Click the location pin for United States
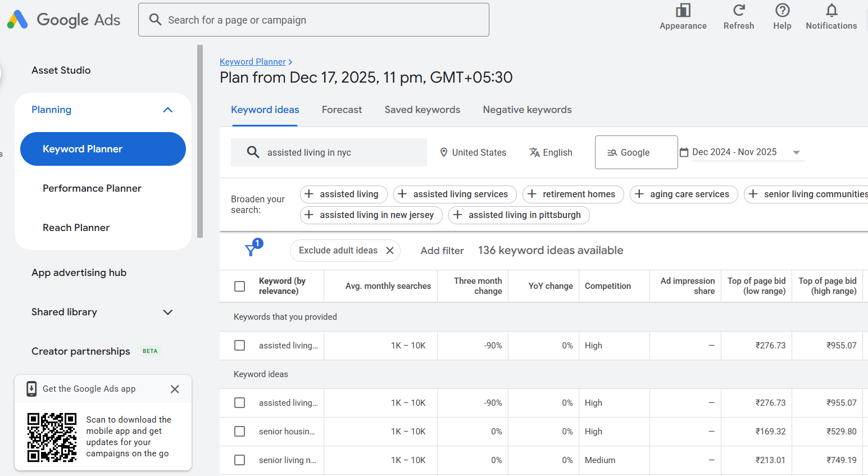Image resolution: width=868 pixels, height=476 pixels. [444, 152]
